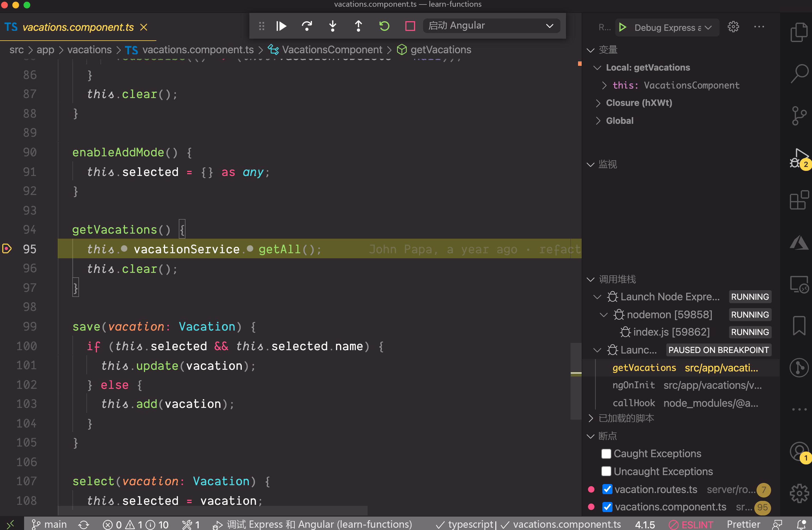Open launch.json with the gear icon

click(733, 27)
